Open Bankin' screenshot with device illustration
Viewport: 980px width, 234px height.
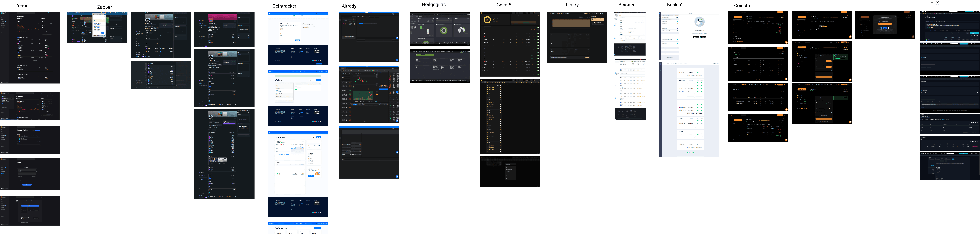(x=689, y=36)
